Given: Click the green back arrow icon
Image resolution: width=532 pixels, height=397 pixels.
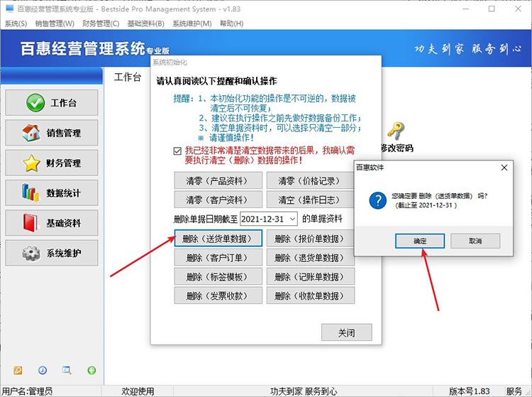Looking at the screenshot, I should click(92, 370).
